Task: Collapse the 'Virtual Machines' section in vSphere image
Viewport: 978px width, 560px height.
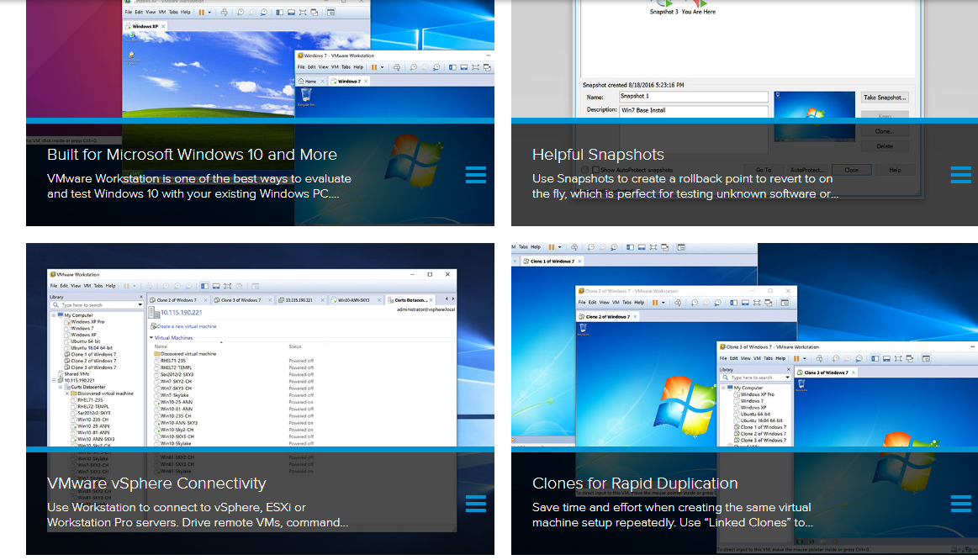Action: click(x=151, y=337)
